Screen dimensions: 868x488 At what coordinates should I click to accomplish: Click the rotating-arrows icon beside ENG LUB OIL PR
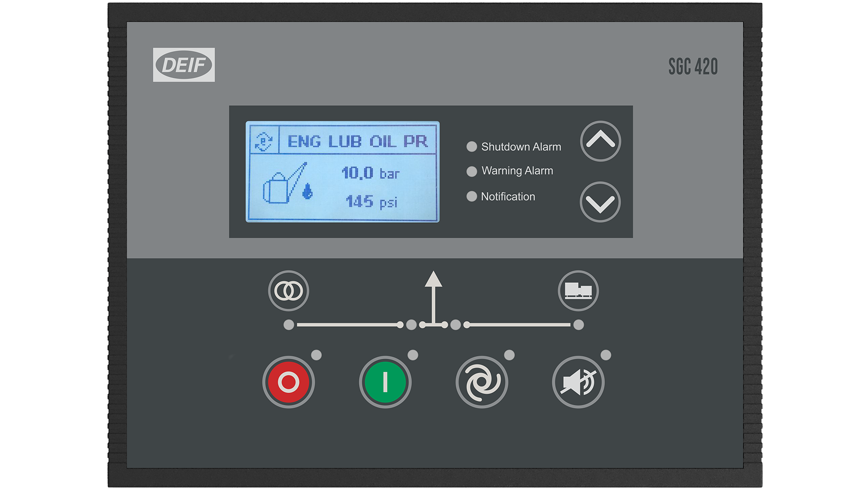pos(264,140)
